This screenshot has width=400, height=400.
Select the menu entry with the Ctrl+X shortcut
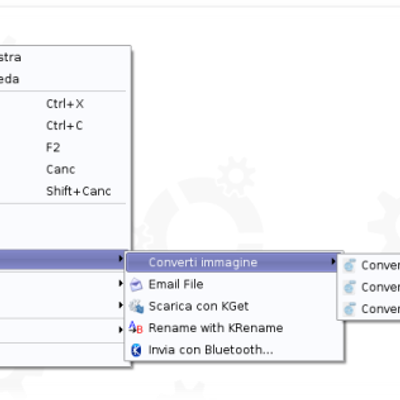tap(63, 104)
